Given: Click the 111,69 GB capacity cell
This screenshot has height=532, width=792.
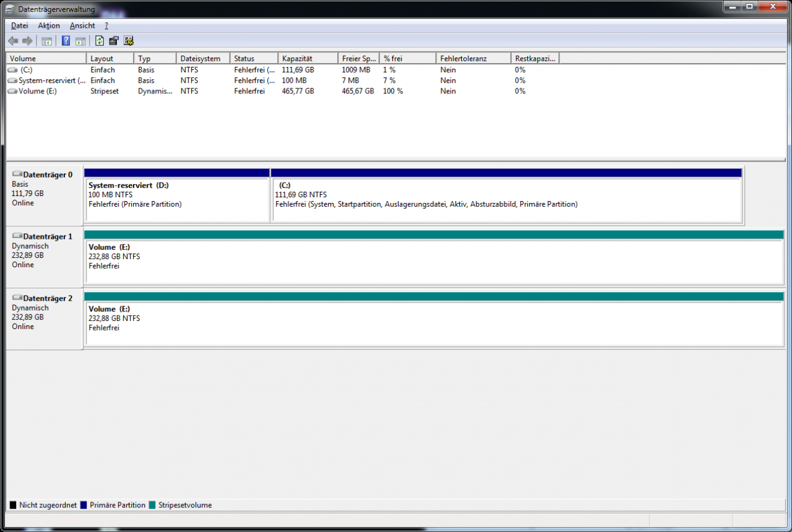Looking at the screenshot, I should click(298, 70).
